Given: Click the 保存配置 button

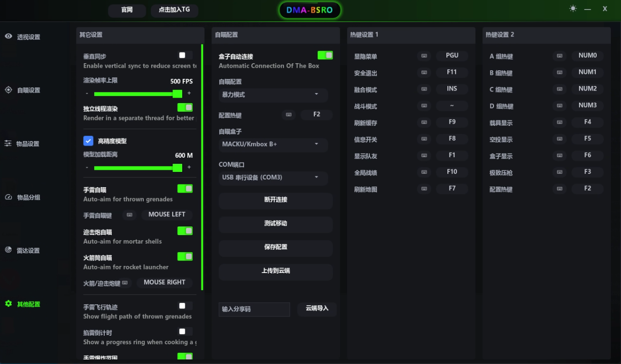Looking at the screenshot, I should (276, 248).
